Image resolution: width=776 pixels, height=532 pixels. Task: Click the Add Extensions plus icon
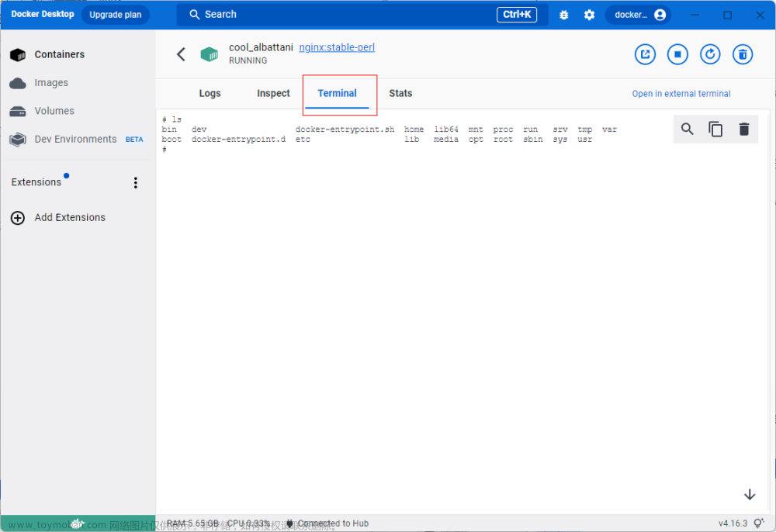tap(18, 218)
